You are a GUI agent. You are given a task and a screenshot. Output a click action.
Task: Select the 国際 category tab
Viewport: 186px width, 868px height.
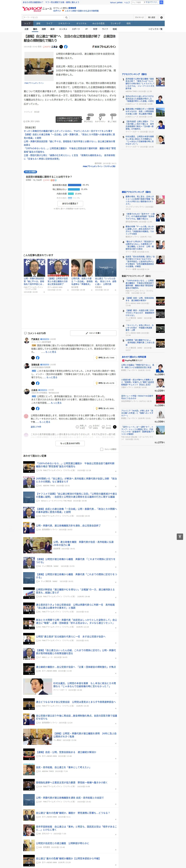pos(44,29)
